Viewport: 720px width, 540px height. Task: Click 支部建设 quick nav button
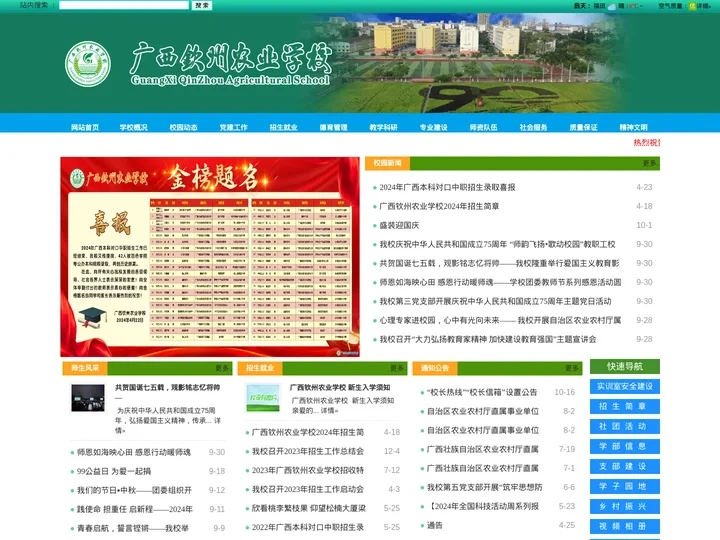[x=624, y=466]
